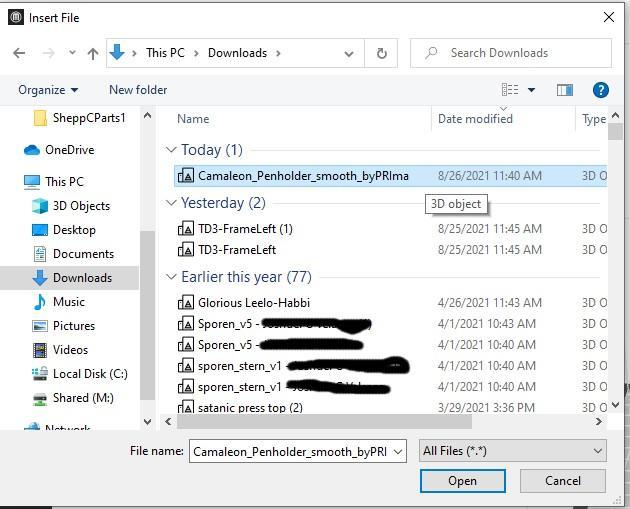Sort by the Date modified column header
630x509 pixels.
point(475,119)
